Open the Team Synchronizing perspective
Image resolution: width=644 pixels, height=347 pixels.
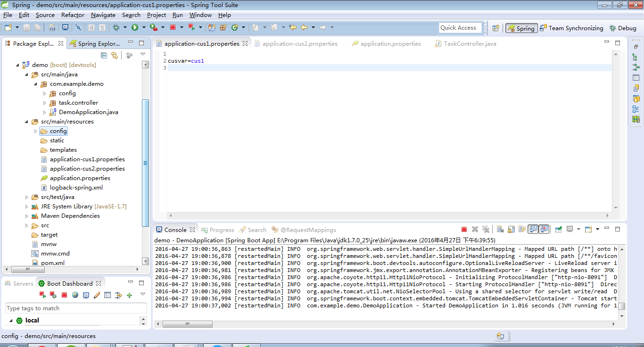(571, 28)
